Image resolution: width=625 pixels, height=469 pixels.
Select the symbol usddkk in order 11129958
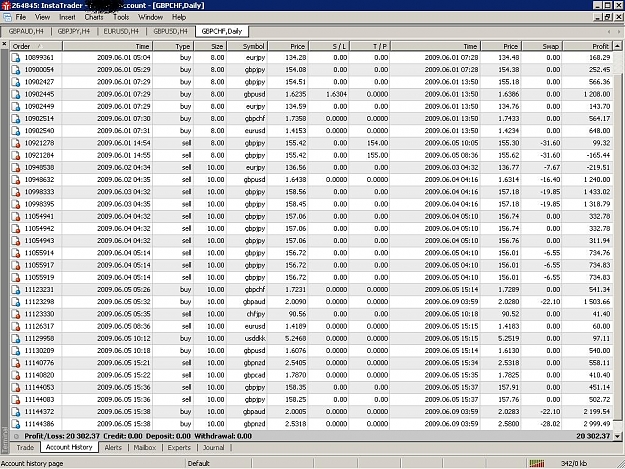click(x=255, y=338)
